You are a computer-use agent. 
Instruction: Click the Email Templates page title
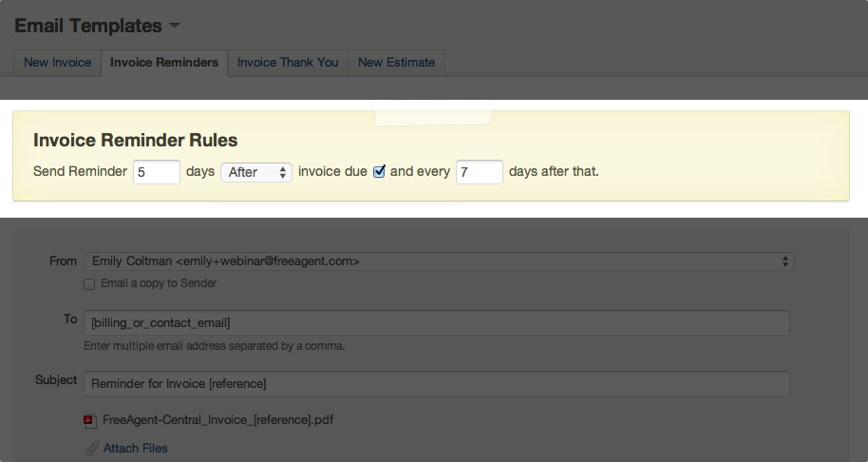click(87, 26)
